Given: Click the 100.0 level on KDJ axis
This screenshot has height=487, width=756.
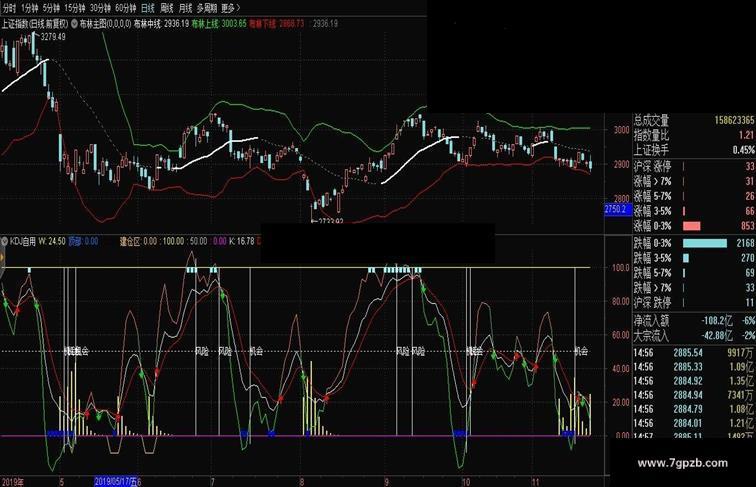Looking at the screenshot, I should coord(620,267).
